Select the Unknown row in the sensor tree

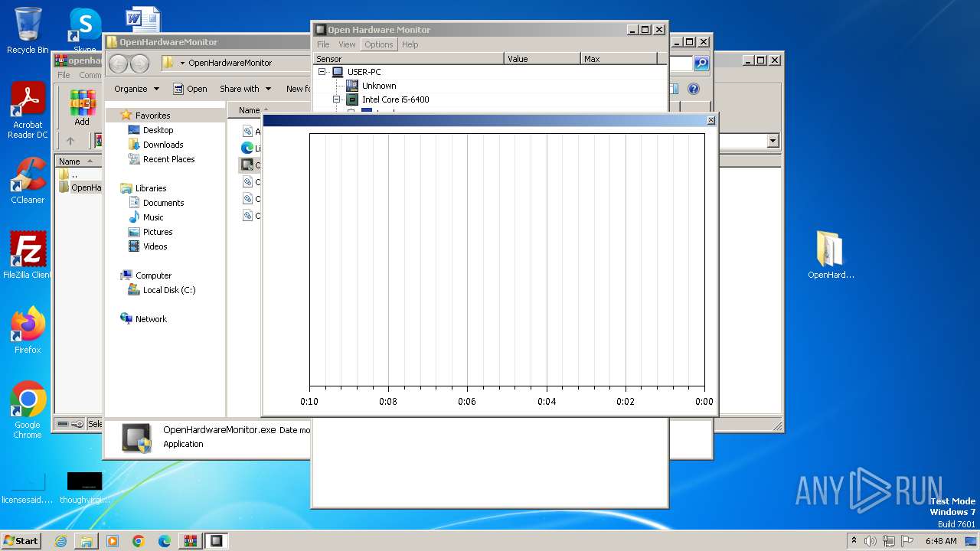tap(379, 86)
